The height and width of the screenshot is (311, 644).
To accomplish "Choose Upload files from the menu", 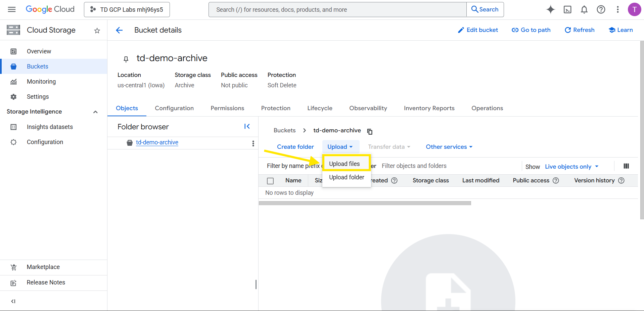I will 344,164.
